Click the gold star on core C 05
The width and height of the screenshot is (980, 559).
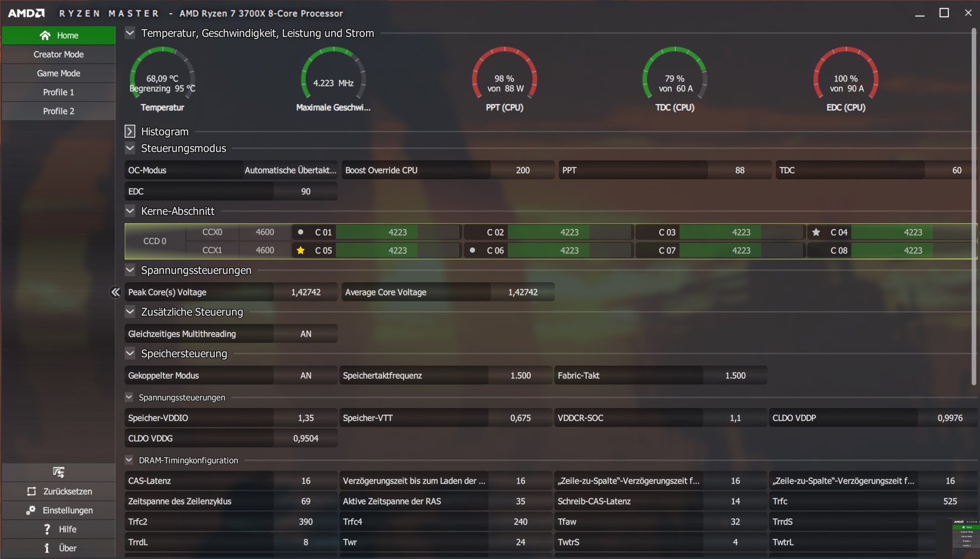(301, 250)
